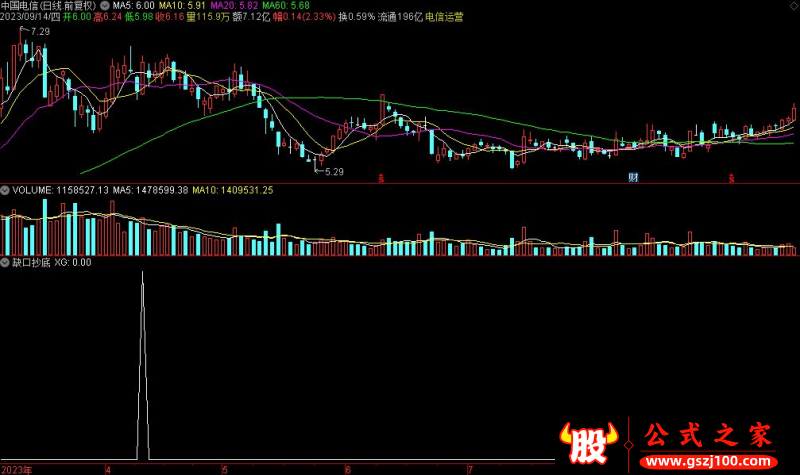The width and height of the screenshot is (800, 475).
Task: Click month 5 on the time axis
Action: coord(225,470)
